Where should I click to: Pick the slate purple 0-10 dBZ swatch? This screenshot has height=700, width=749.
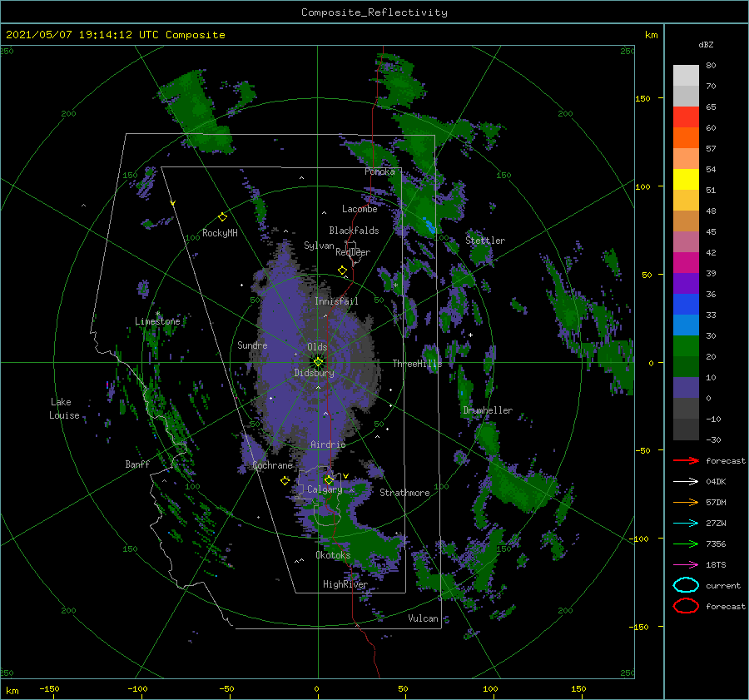click(686, 388)
